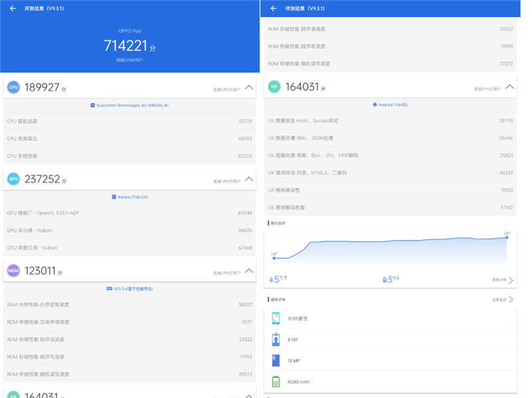Viewport: 532px width, 398px height.
Task: Click the storage icon beside UFS 3.x
Action: click(109, 289)
